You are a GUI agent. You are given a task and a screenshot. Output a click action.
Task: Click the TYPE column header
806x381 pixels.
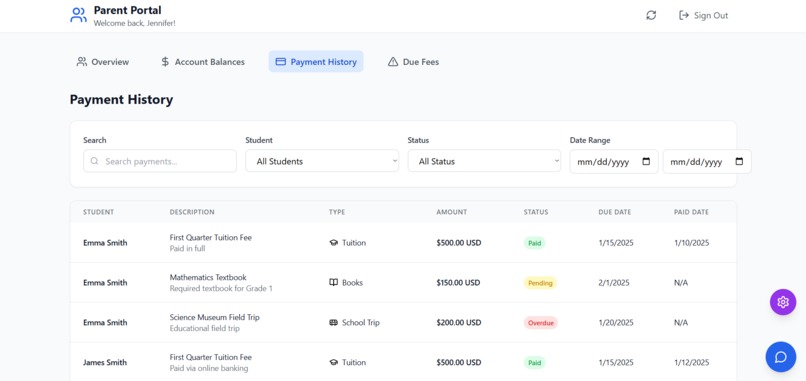337,212
